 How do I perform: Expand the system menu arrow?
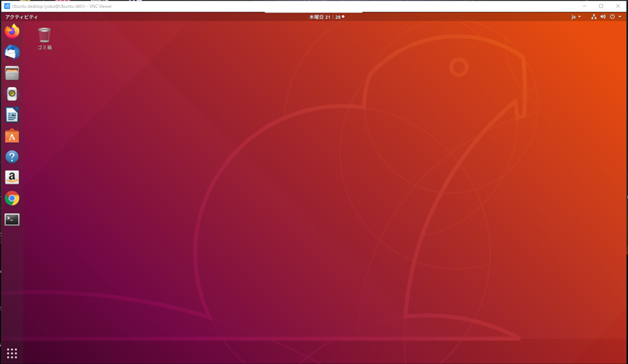[x=620, y=16]
